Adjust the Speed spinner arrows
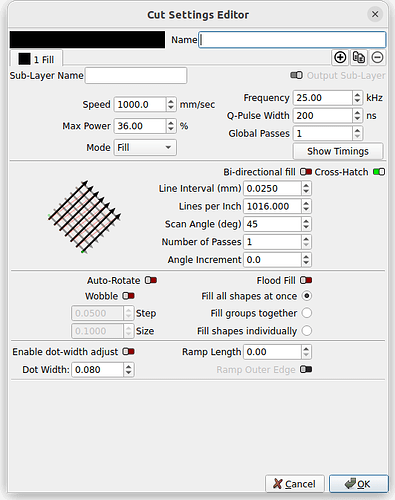The image size is (395, 500). [x=171, y=105]
